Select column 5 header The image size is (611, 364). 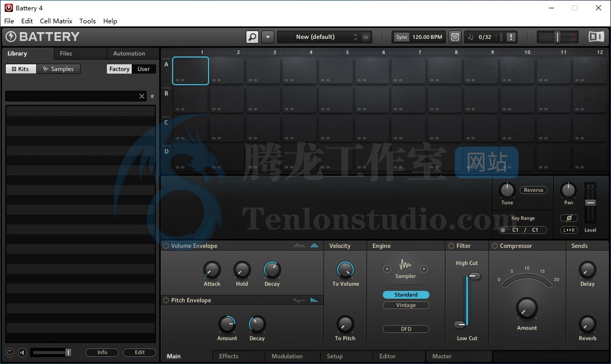[x=347, y=52]
